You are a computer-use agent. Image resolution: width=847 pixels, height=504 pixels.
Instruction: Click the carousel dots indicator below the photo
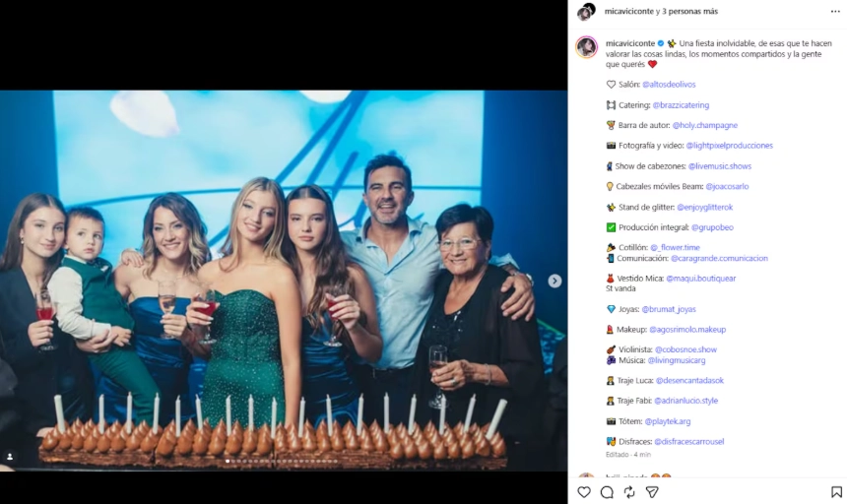(284, 461)
